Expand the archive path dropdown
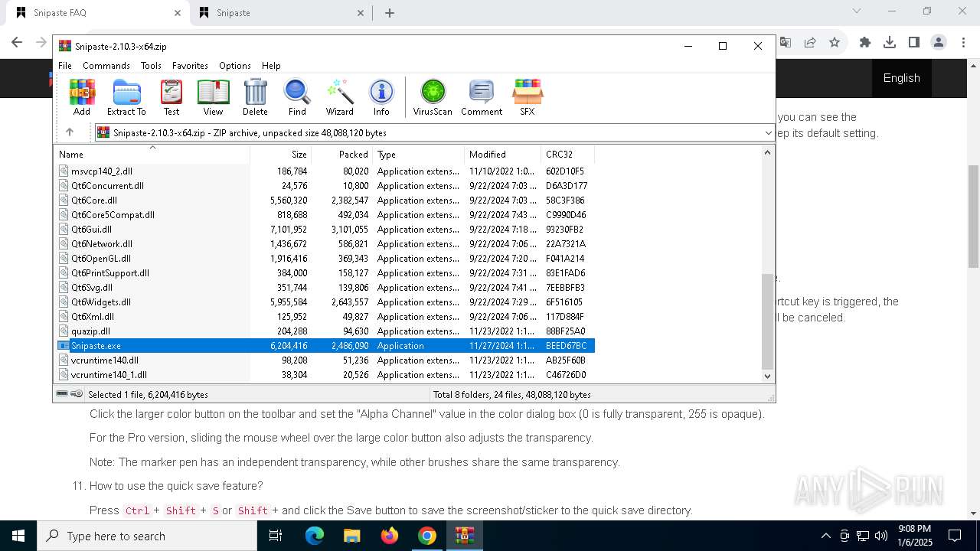 [x=768, y=133]
